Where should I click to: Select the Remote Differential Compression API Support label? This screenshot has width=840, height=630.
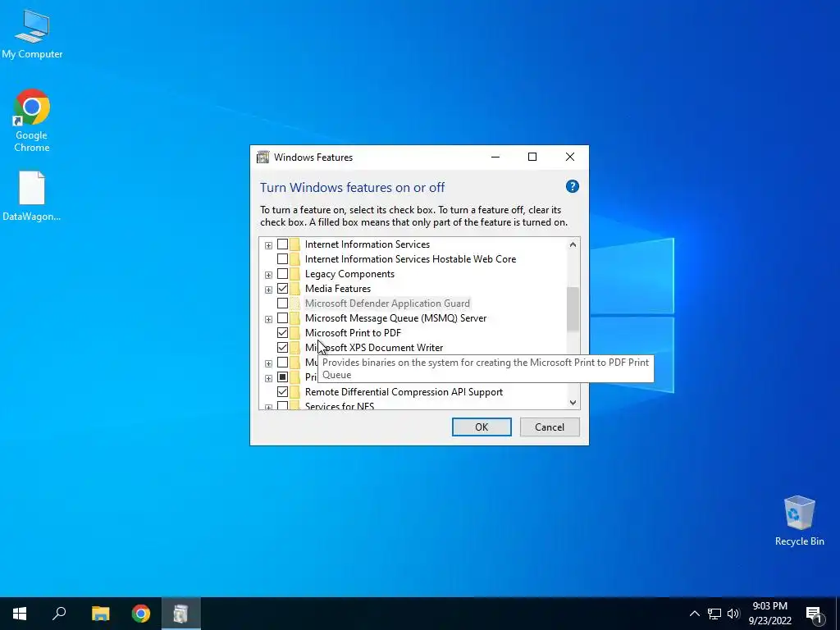[x=404, y=391]
